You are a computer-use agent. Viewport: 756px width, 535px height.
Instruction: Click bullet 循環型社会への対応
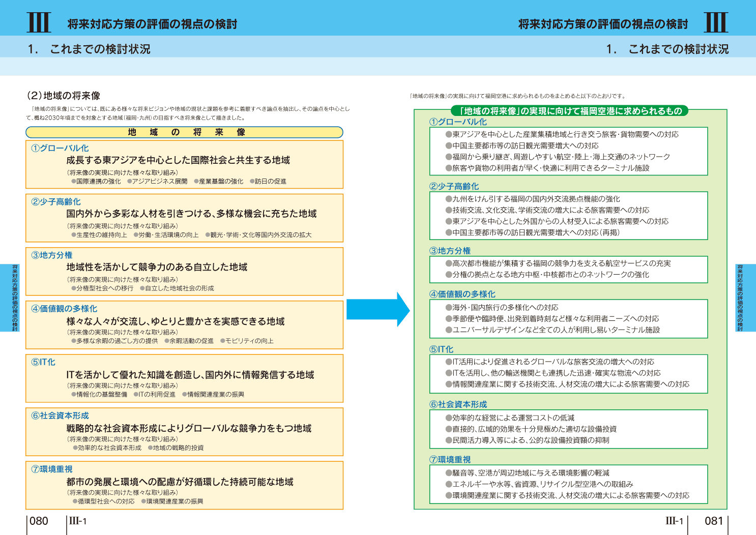coord(104,501)
